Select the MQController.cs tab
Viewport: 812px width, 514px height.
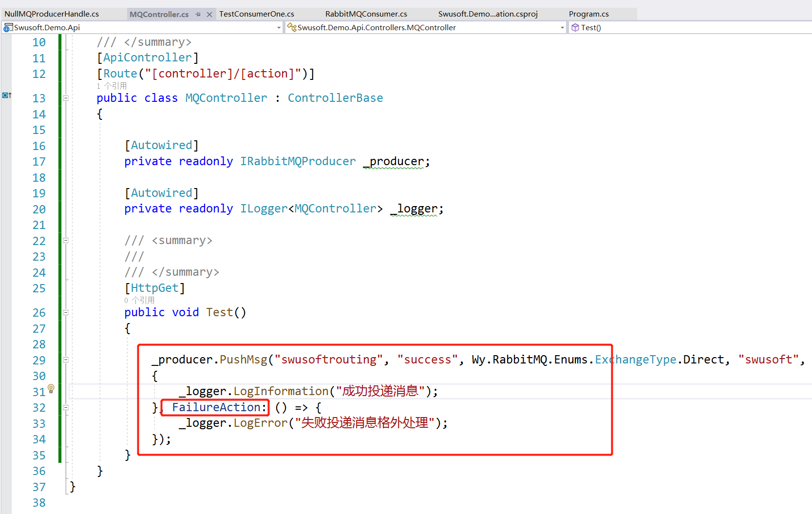click(x=159, y=14)
